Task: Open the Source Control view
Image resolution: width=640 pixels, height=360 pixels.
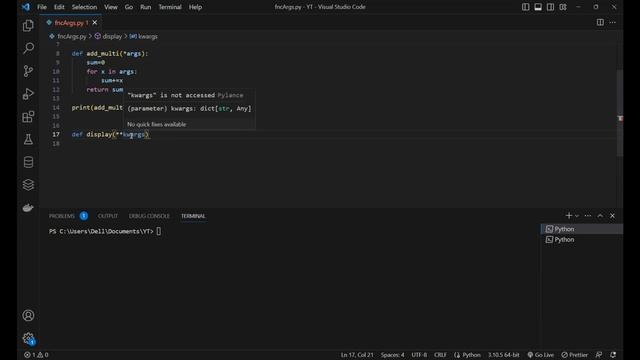Action: pyautogui.click(x=28, y=71)
